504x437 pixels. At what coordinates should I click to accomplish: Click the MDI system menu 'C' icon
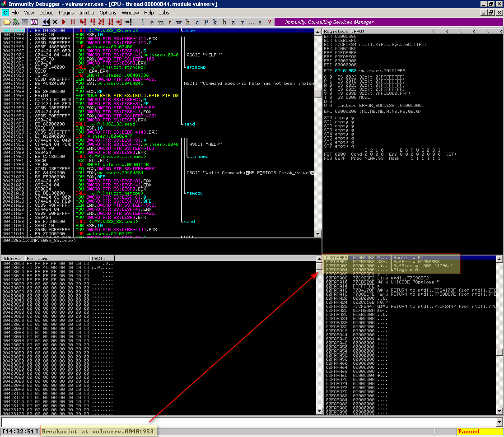5,13
